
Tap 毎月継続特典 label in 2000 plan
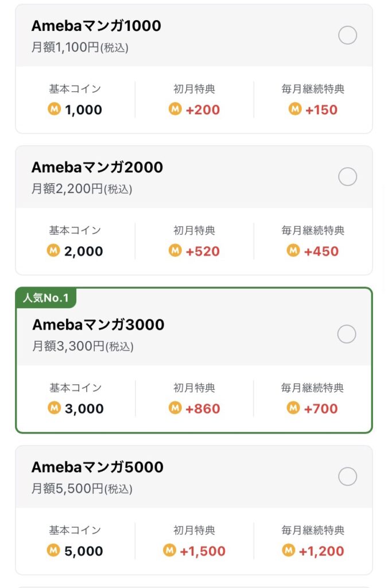coord(313,230)
